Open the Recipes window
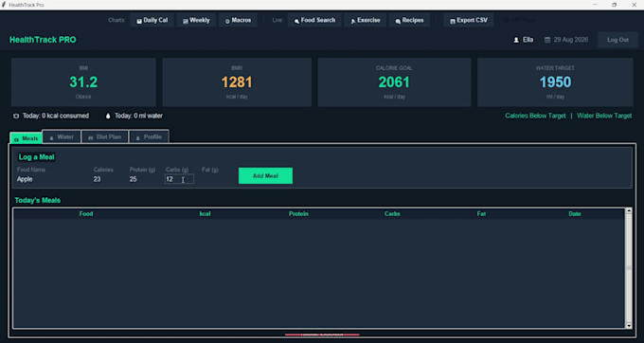644x343 pixels. (409, 20)
